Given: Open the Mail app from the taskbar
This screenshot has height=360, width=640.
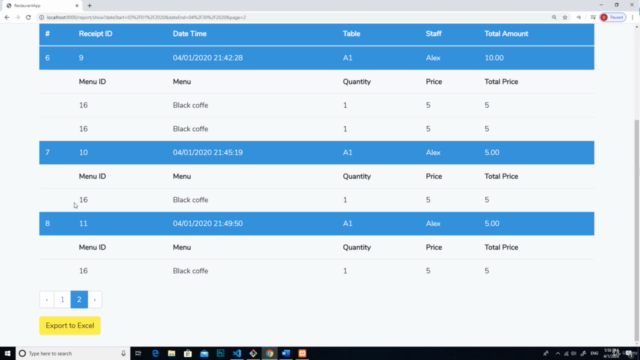Looking at the screenshot, I should click(x=204, y=353).
